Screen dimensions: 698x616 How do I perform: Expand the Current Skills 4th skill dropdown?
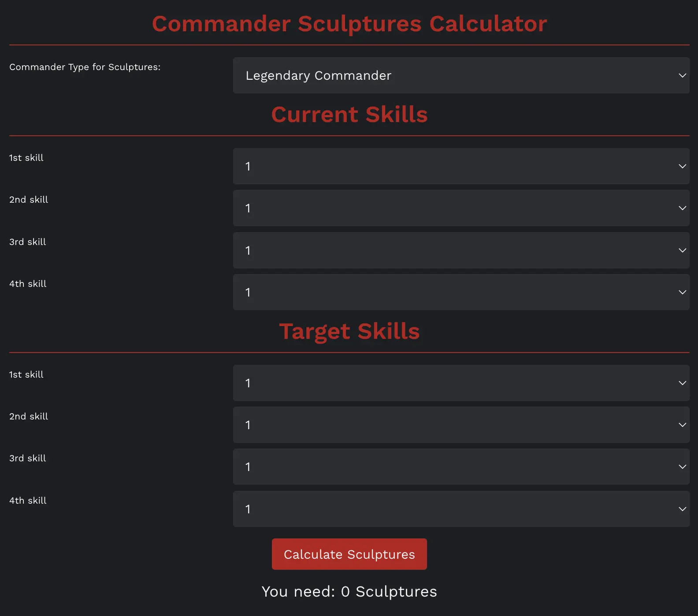pyautogui.click(x=461, y=292)
